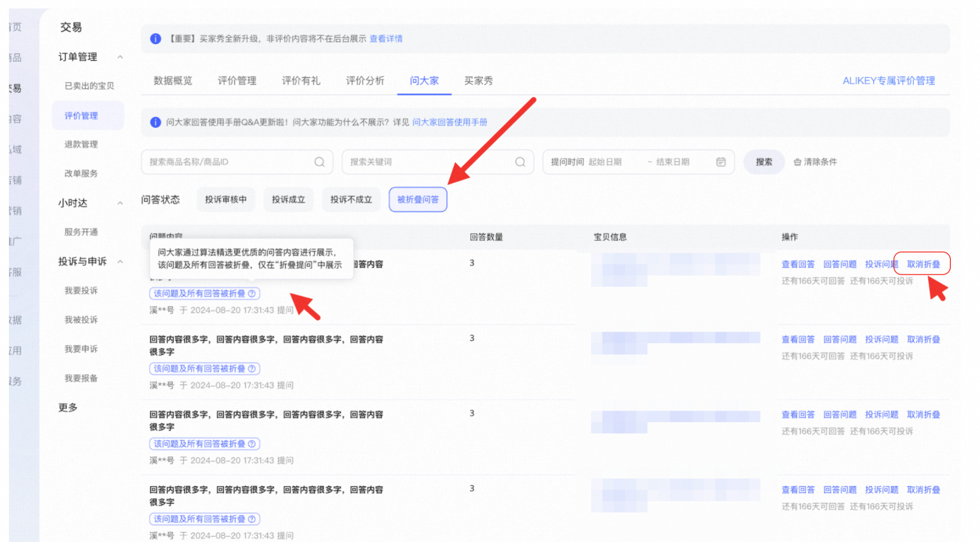Open 已卖出的宝贝 in sidebar
The image size is (980, 542).
pos(89,86)
